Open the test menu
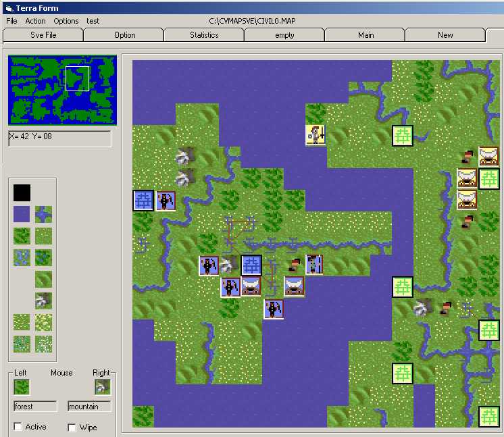504x437 pixels. pos(93,21)
